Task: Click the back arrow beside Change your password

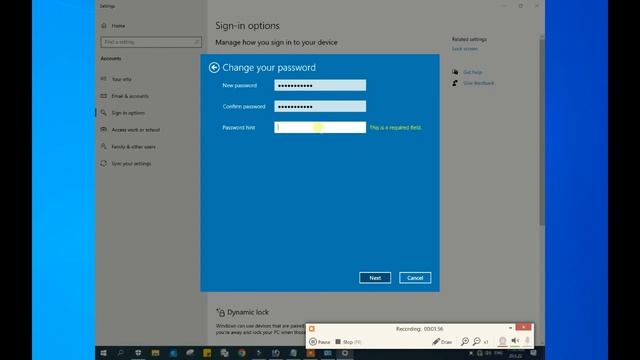Action: tap(214, 67)
